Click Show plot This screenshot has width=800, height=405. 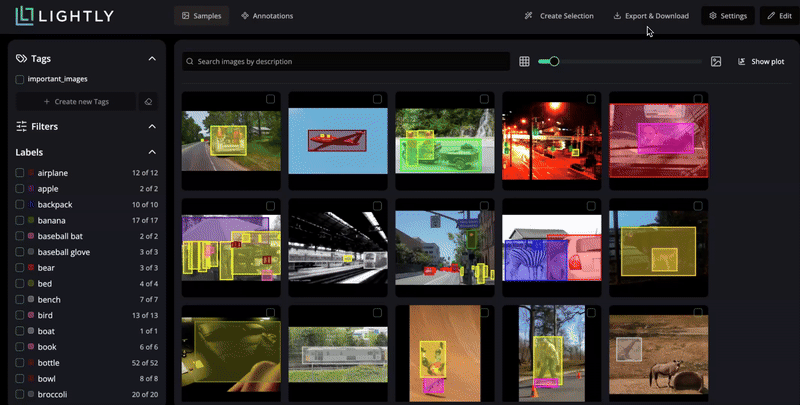[761, 62]
